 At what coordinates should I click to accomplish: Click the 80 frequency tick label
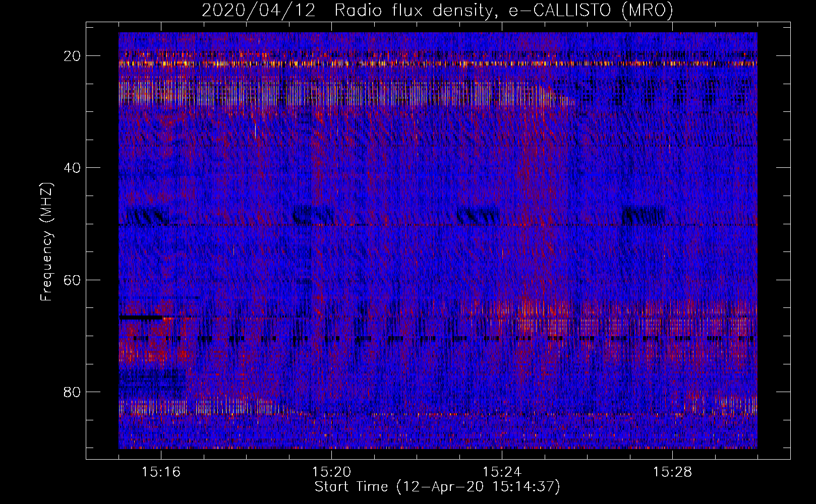(72, 392)
